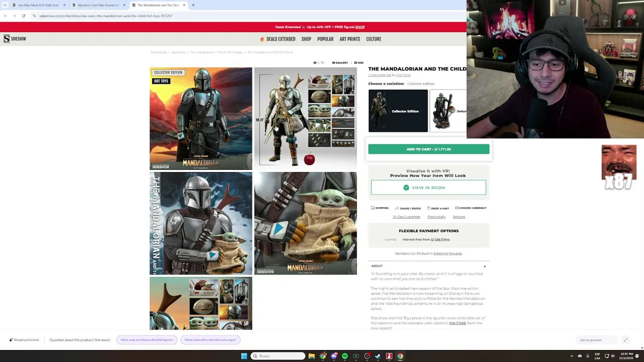Select the Deluxe variation
This screenshot has height=362, width=644.
tap(448, 111)
